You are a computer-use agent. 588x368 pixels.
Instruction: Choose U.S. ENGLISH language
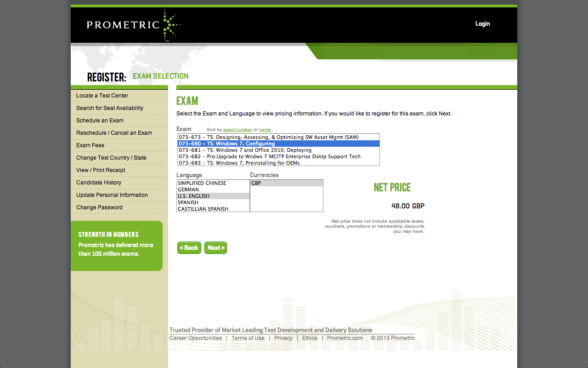coord(213,196)
